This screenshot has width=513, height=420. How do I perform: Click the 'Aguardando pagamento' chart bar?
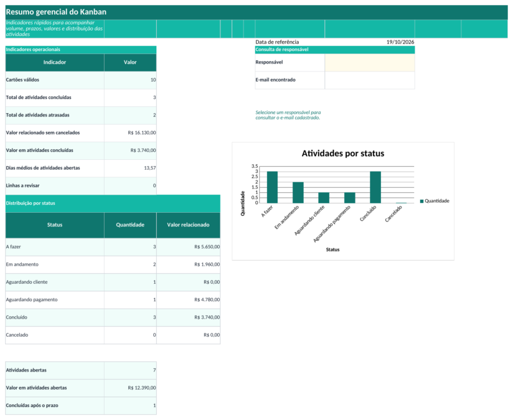(x=350, y=198)
